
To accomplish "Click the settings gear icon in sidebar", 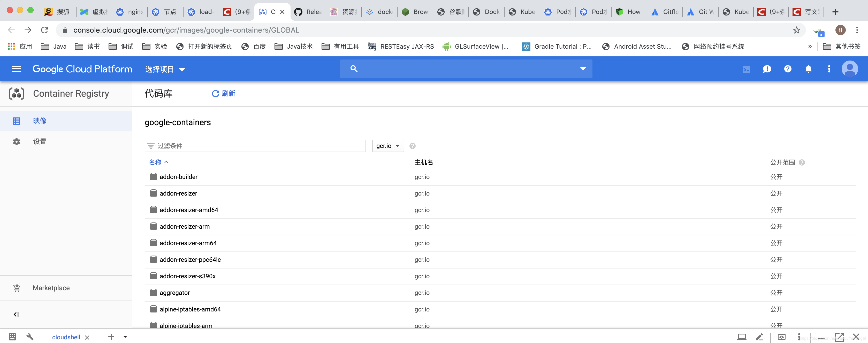I will pos(17,142).
